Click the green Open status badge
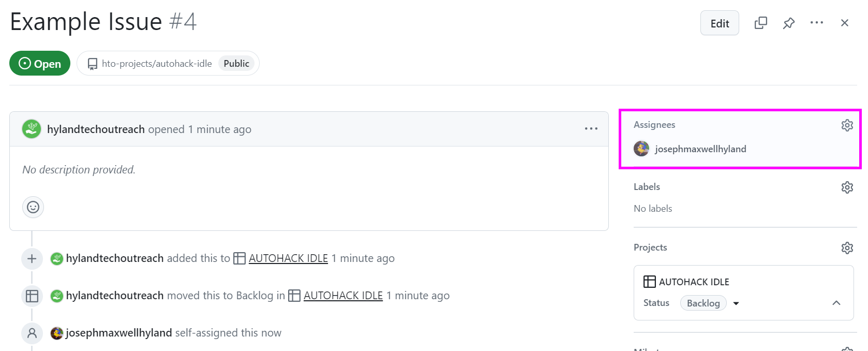The height and width of the screenshot is (351, 868). (x=40, y=63)
